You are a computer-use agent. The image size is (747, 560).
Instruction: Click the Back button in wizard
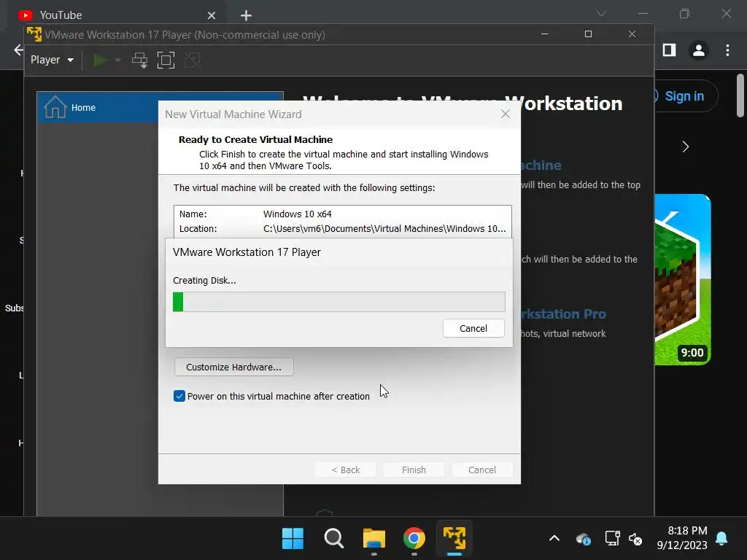point(345,470)
